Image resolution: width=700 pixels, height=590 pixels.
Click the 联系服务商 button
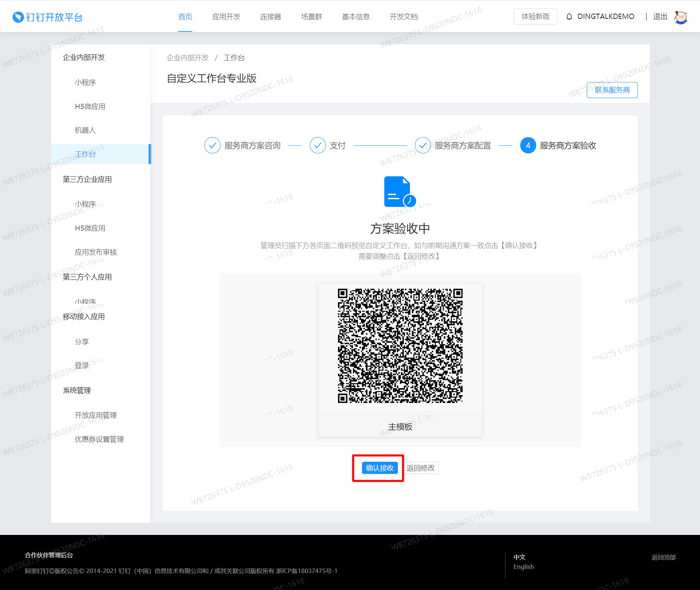(612, 90)
